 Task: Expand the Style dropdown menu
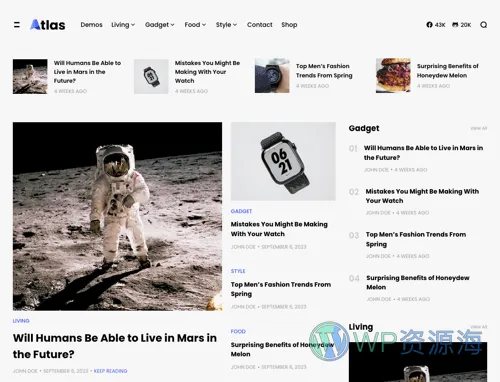[x=226, y=25]
